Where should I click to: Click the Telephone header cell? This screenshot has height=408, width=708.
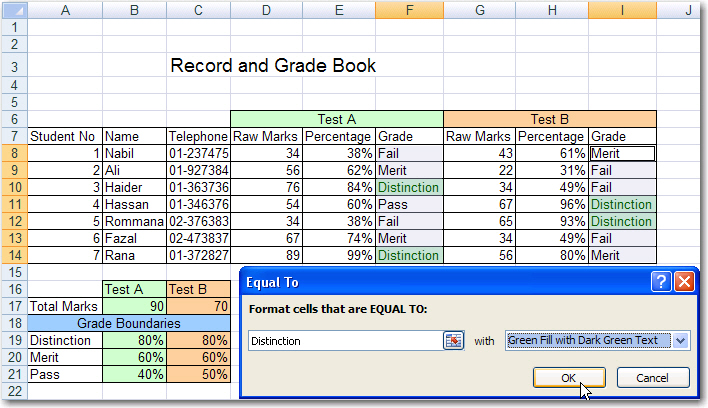(x=198, y=136)
